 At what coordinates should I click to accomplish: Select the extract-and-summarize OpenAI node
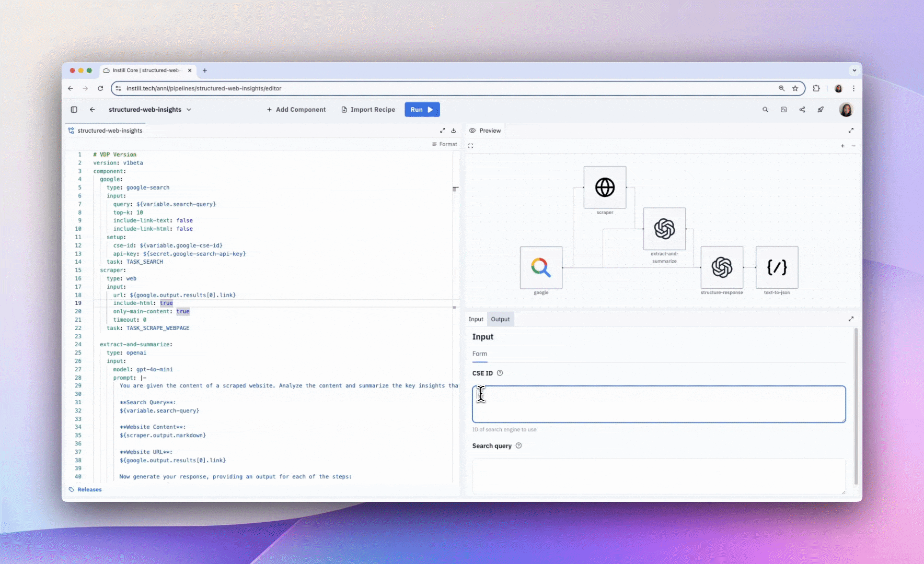664,229
